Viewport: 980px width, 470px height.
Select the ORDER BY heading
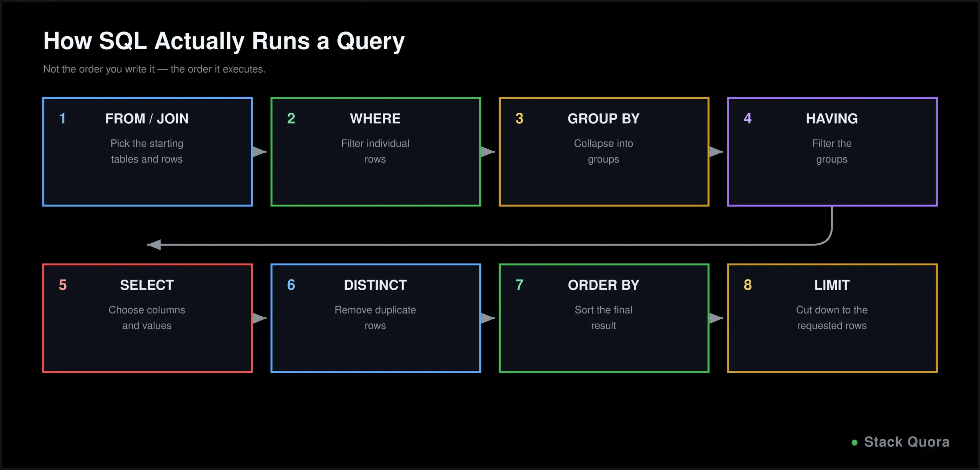(604, 285)
